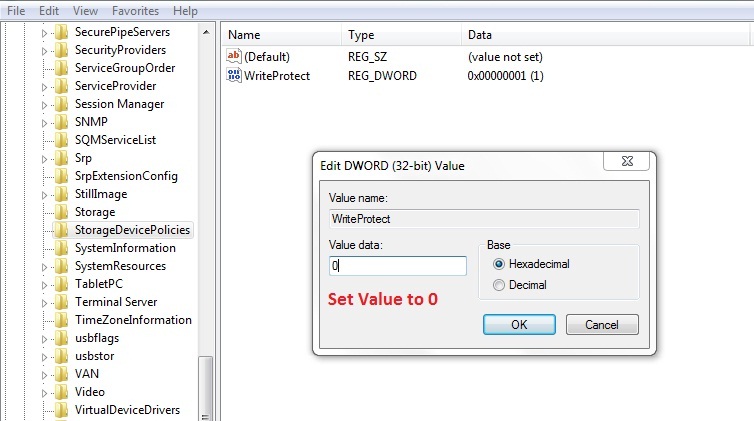754x421 pixels.
Task: Click the WriteProtect DWORD value icon
Action: (234, 75)
